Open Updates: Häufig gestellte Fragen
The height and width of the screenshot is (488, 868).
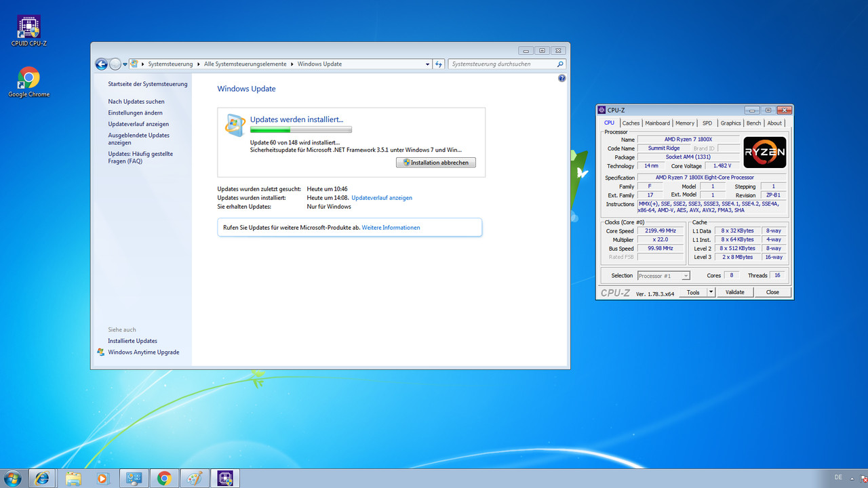(140, 157)
